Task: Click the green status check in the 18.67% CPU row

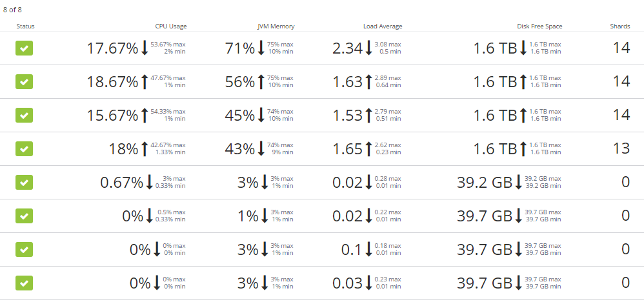Action: 24,82
